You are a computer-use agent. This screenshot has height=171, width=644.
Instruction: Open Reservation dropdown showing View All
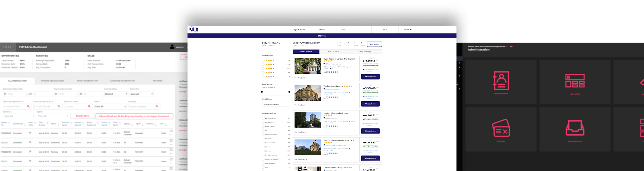[142, 94]
